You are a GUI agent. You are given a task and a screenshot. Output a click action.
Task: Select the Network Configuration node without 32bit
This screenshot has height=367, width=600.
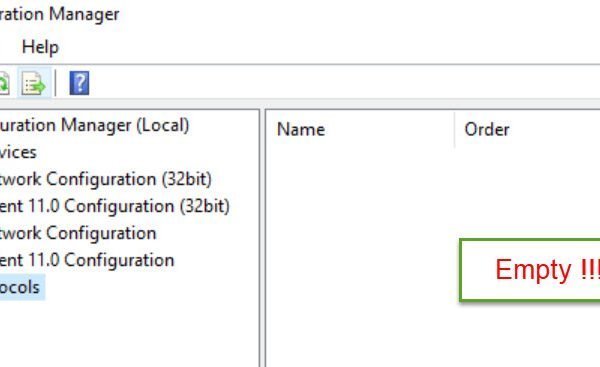(78, 233)
